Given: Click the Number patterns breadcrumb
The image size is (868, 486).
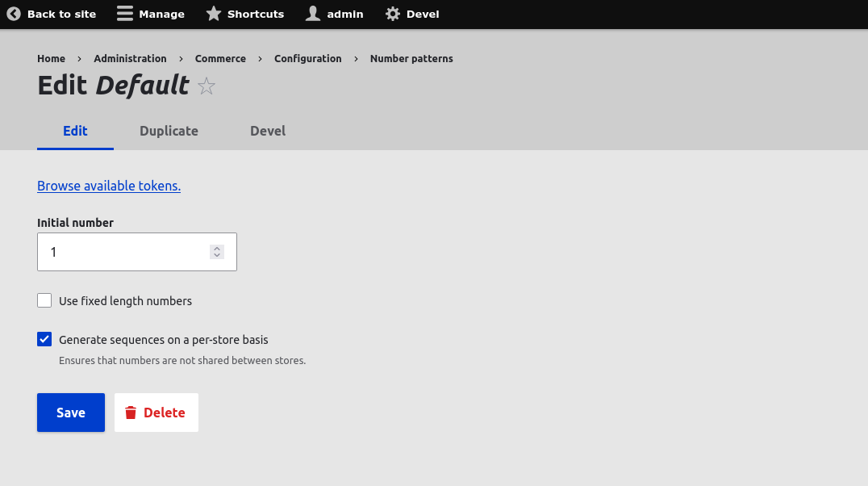Looking at the screenshot, I should pyautogui.click(x=411, y=58).
